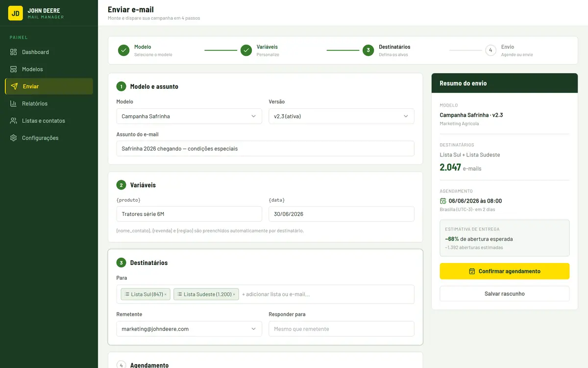Viewport: 588px width, 368px height.
Task: Click the 06/06/2026 às 08:00 schedule text
Action: pos(475,201)
